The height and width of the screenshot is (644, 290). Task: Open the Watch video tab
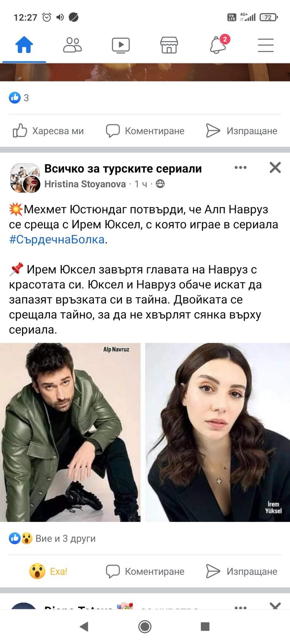[x=121, y=45]
